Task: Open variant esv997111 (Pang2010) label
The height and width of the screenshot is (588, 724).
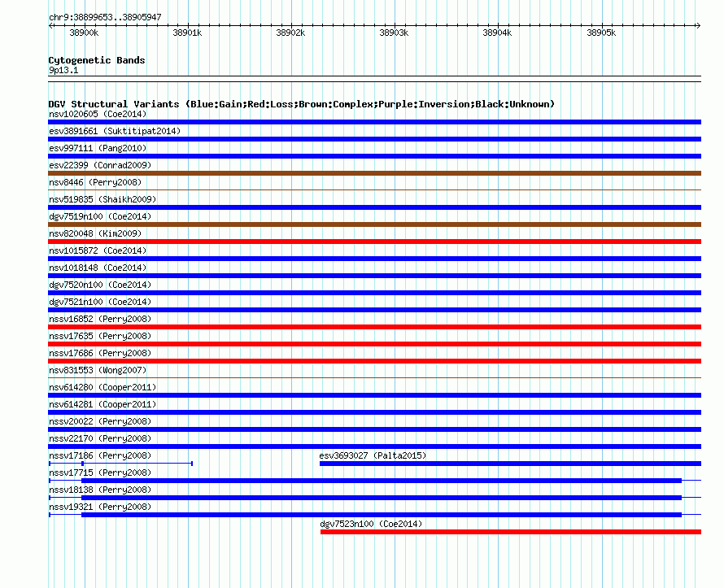Action: coord(98,148)
